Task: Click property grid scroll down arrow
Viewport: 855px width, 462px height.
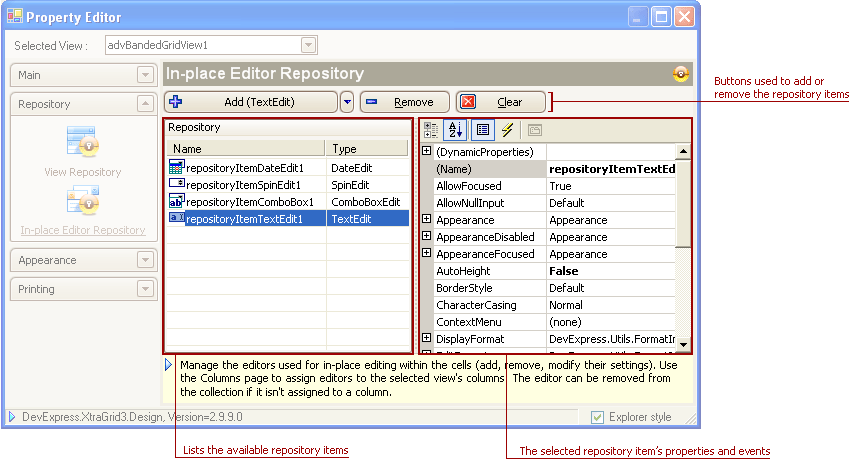Action: coord(683,345)
